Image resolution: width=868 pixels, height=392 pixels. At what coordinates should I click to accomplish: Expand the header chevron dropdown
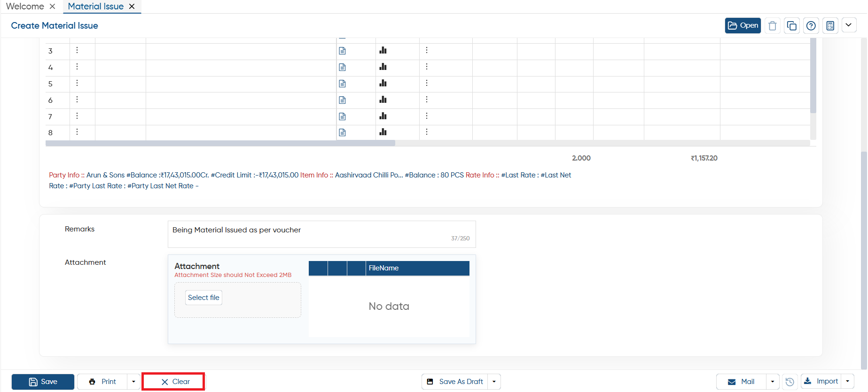click(849, 25)
